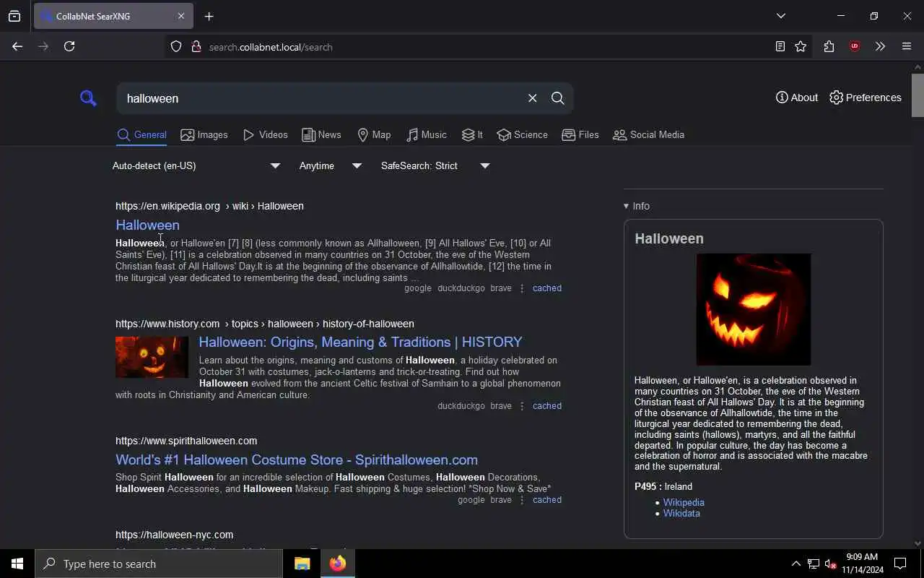Switch to the Music tab

click(x=426, y=134)
